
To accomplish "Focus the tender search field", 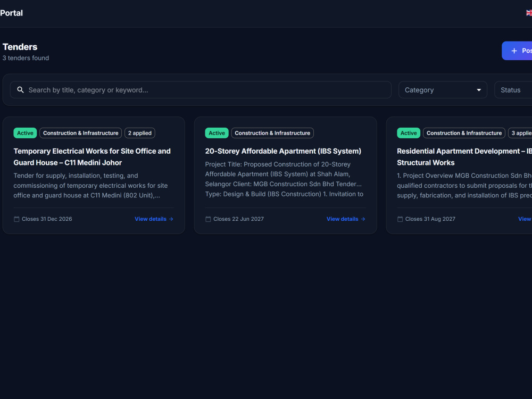I will click(x=201, y=90).
